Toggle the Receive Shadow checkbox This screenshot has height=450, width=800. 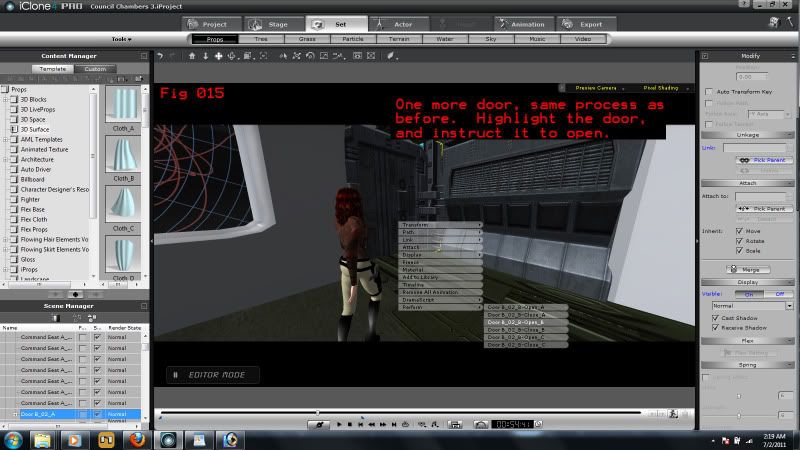pos(715,328)
